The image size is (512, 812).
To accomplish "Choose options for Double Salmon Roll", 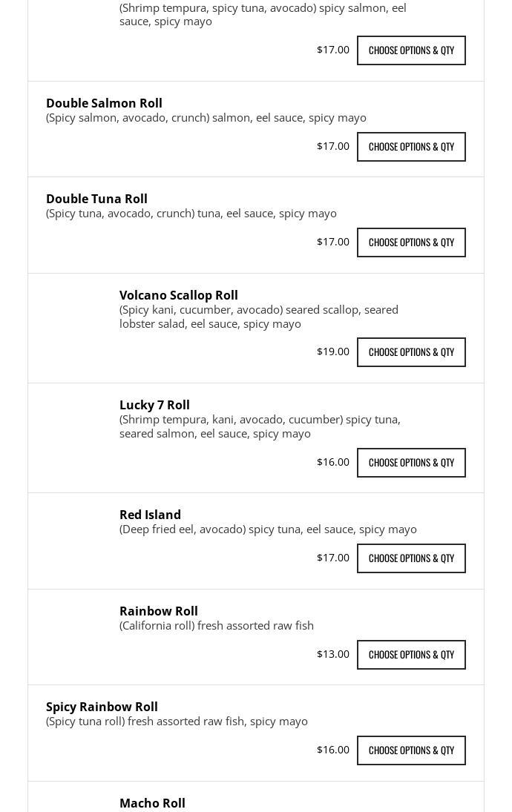I will coord(411,147).
